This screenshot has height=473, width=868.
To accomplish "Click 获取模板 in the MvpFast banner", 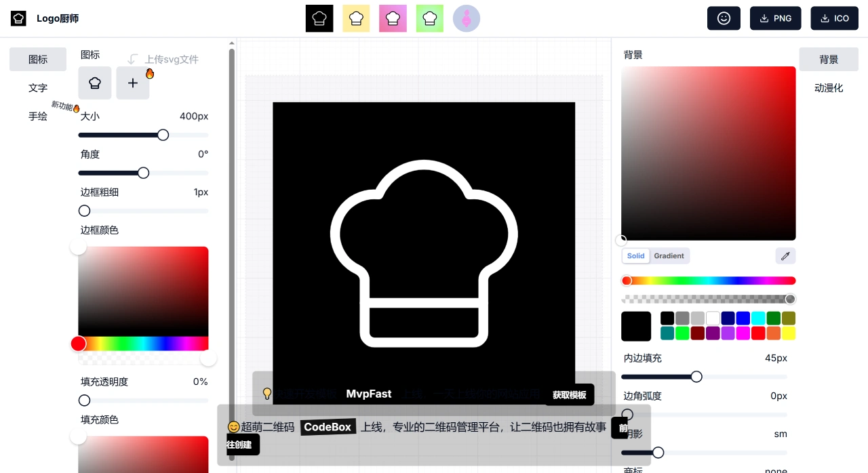I will (x=570, y=394).
